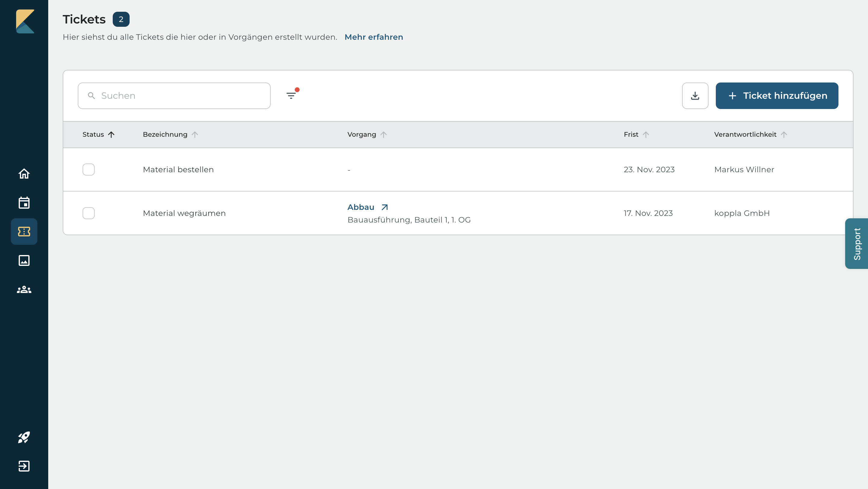The height and width of the screenshot is (489, 868).
Task: Open Abbau external link arrow icon
Action: pyautogui.click(x=385, y=207)
